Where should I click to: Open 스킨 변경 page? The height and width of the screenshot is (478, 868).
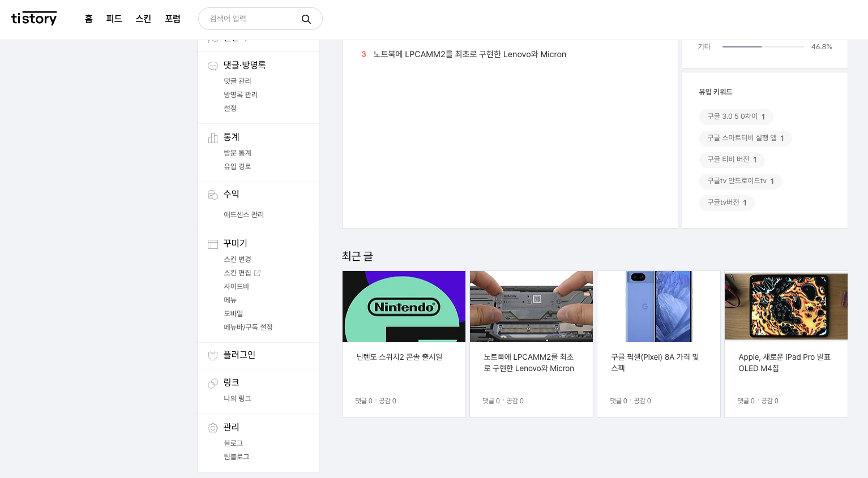click(x=237, y=259)
